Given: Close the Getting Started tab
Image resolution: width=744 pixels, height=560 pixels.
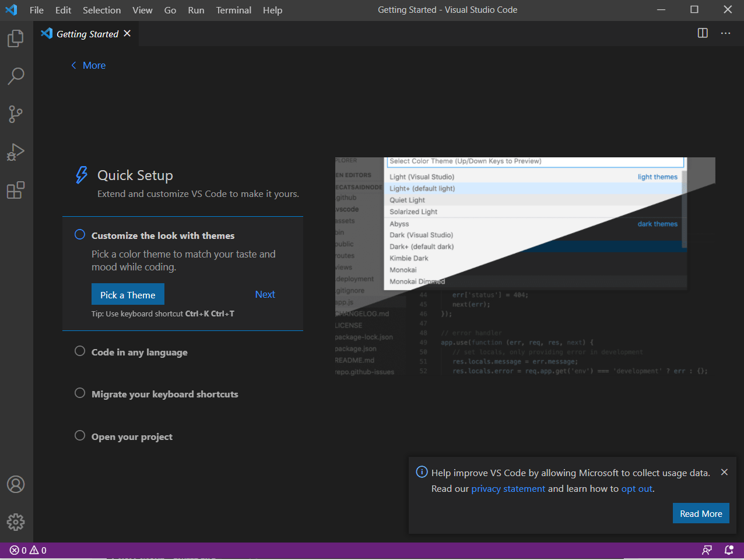Looking at the screenshot, I should point(127,33).
